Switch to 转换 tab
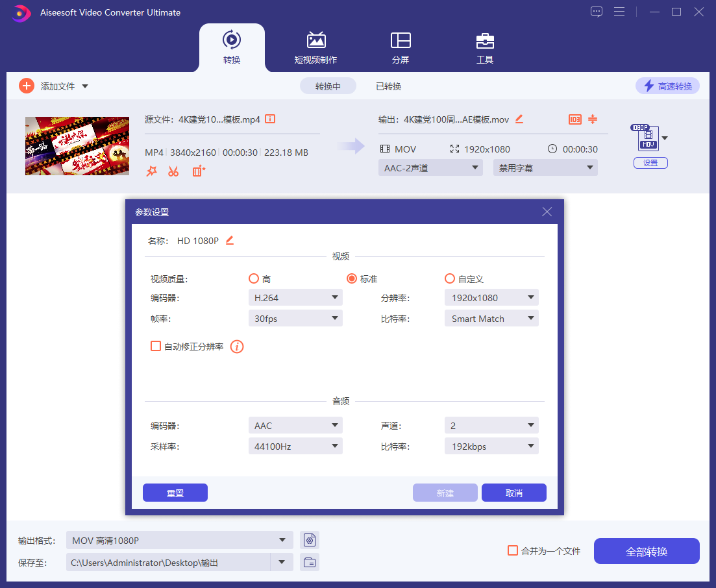Image resolution: width=716 pixels, height=588 pixels. pyautogui.click(x=232, y=48)
